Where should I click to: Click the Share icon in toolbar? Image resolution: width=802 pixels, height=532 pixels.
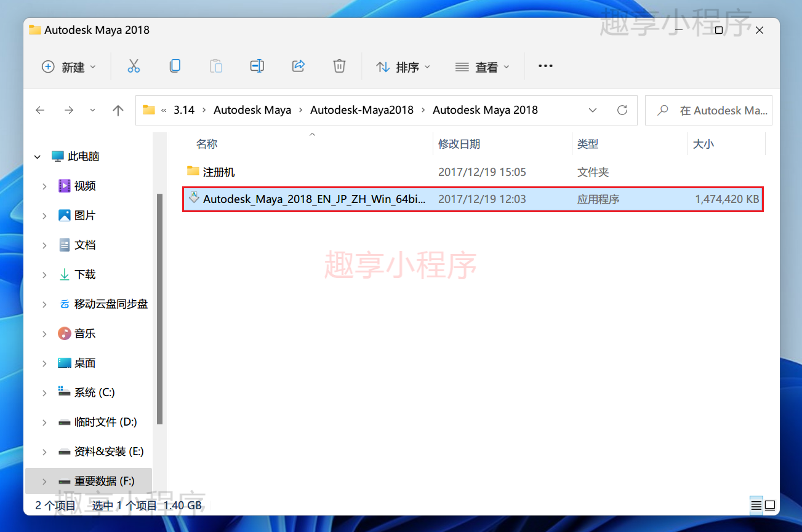point(299,66)
